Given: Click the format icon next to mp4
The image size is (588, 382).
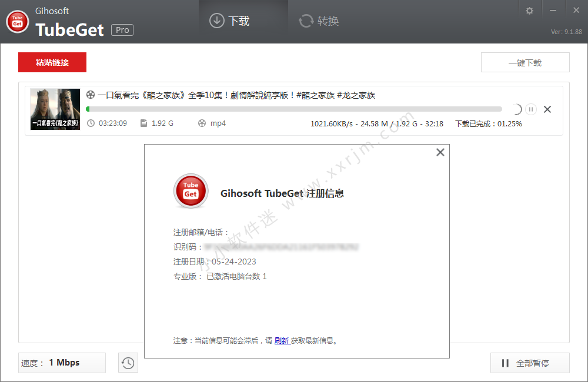Looking at the screenshot, I should [202, 123].
